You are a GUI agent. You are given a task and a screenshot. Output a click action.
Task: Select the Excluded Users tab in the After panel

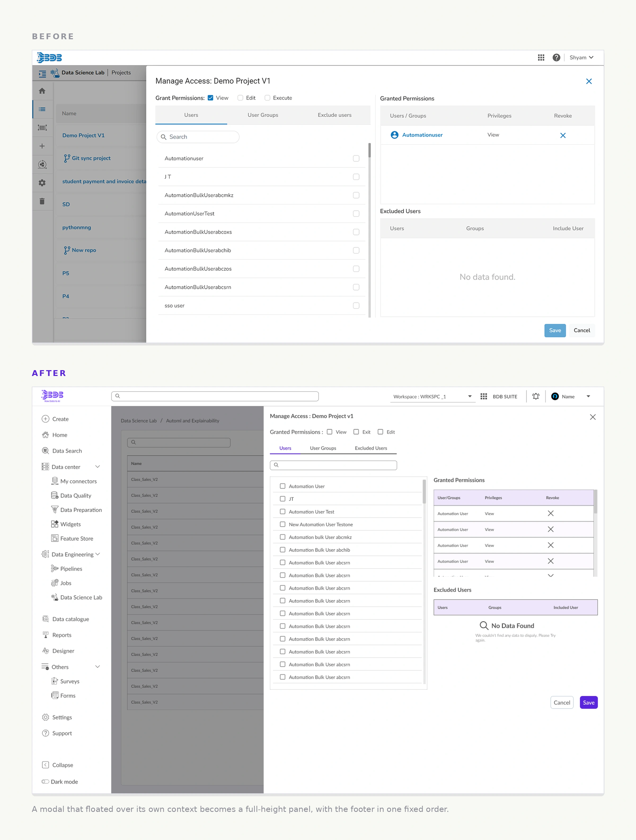[371, 448]
